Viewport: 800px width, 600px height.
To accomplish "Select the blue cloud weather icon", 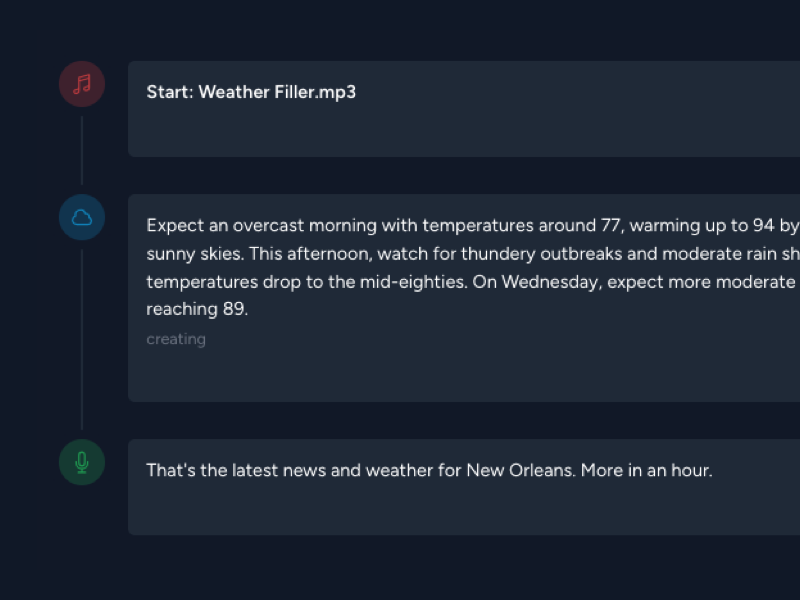I will (x=82, y=217).
